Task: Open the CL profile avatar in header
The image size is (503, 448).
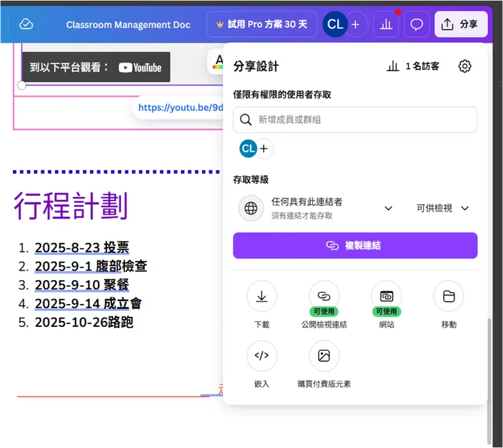Action: click(x=335, y=24)
